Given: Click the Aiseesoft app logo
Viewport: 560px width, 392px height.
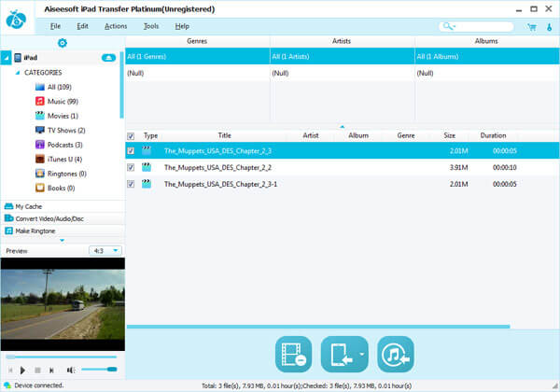Looking at the screenshot, I should pyautogui.click(x=16, y=20).
